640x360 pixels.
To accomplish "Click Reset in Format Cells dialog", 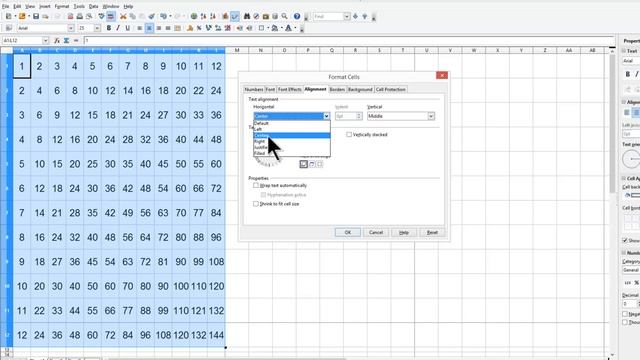I will click(x=432, y=232).
